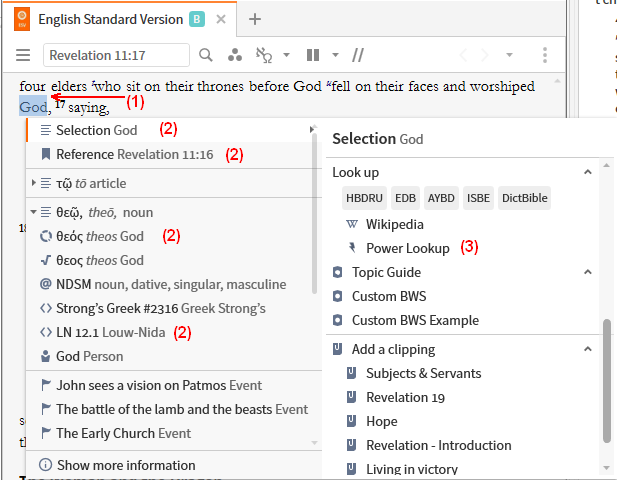Select the root θεος theos God

coord(172,260)
